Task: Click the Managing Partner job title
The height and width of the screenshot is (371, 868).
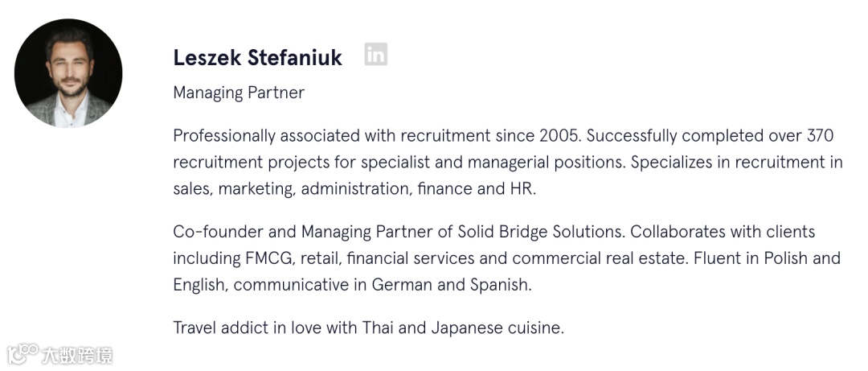Action: click(239, 93)
